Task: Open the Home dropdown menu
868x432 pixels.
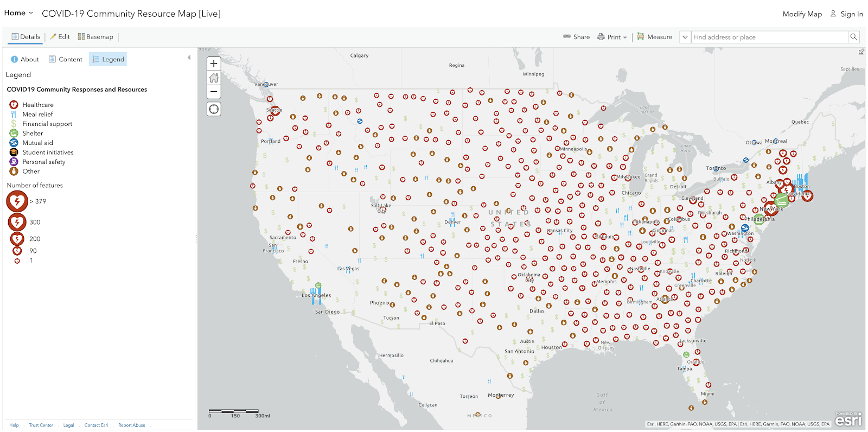Action: pyautogui.click(x=18, y=13)
